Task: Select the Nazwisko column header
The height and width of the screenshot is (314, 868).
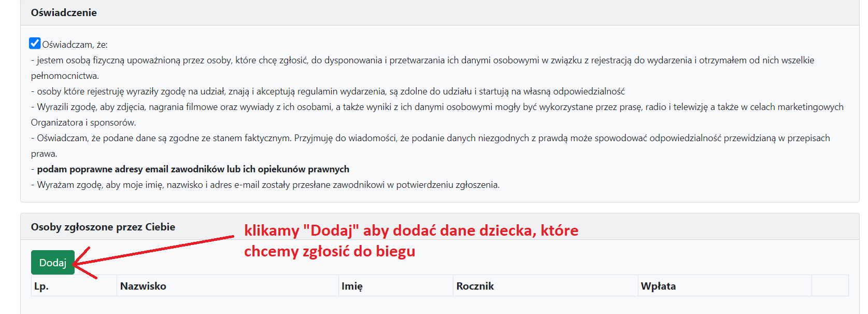Action: coord(143,286)
